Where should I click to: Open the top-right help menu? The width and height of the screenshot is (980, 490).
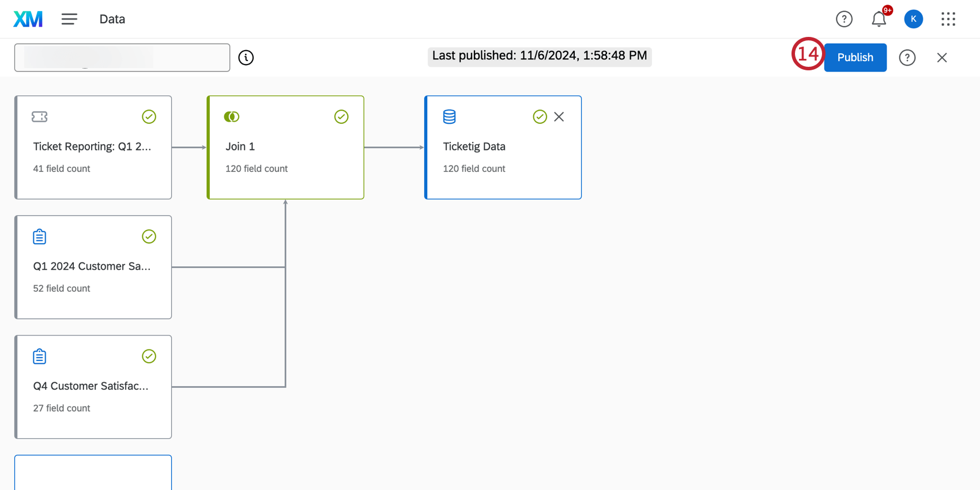[844, 18]
